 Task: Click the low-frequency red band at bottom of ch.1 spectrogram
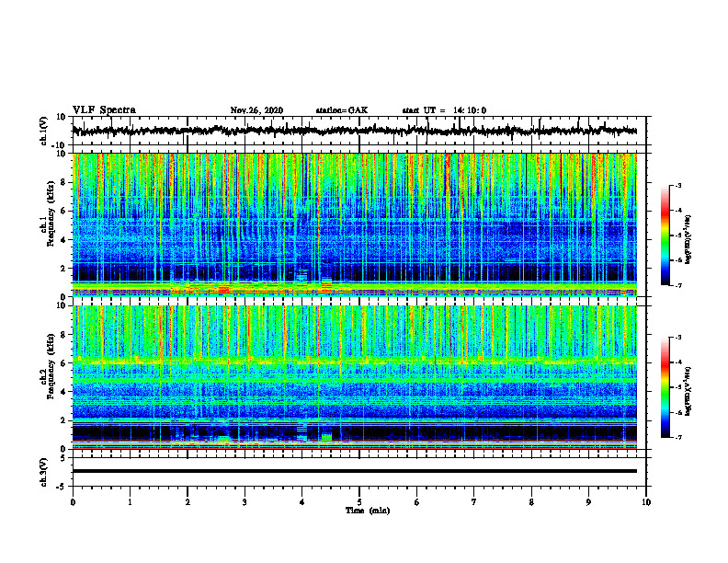(x=355, y=292)
